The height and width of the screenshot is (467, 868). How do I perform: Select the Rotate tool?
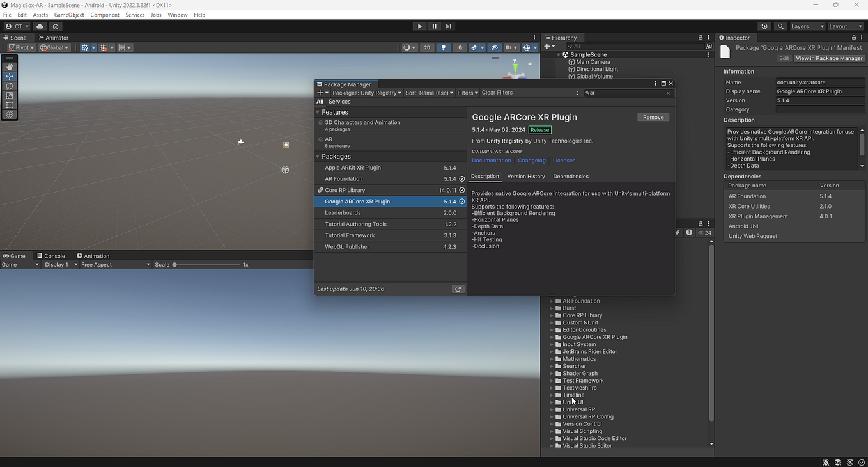coord(9,86)
